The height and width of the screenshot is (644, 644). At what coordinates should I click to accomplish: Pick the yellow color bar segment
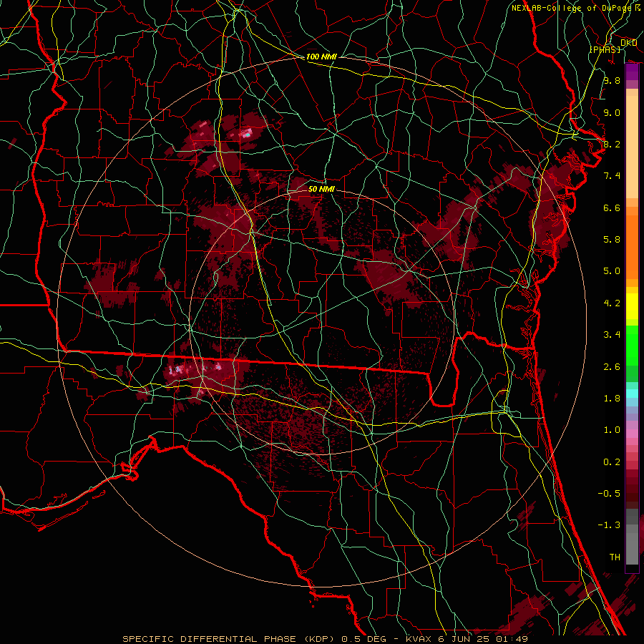click(632, 306)
